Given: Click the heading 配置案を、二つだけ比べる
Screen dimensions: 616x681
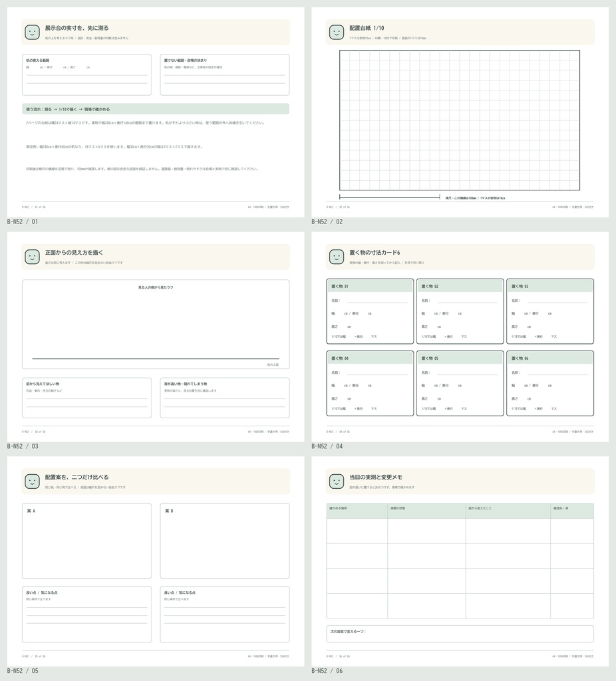Looking at the screenshot, I should (77, 477).
